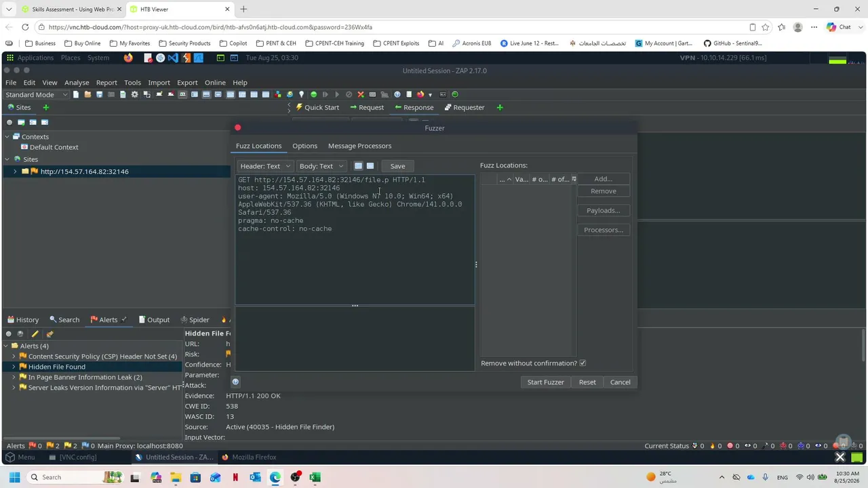Viewport: 868px width, 488px height.
Task: Open Excel from Windows taskbar
Action: (315, 477)
